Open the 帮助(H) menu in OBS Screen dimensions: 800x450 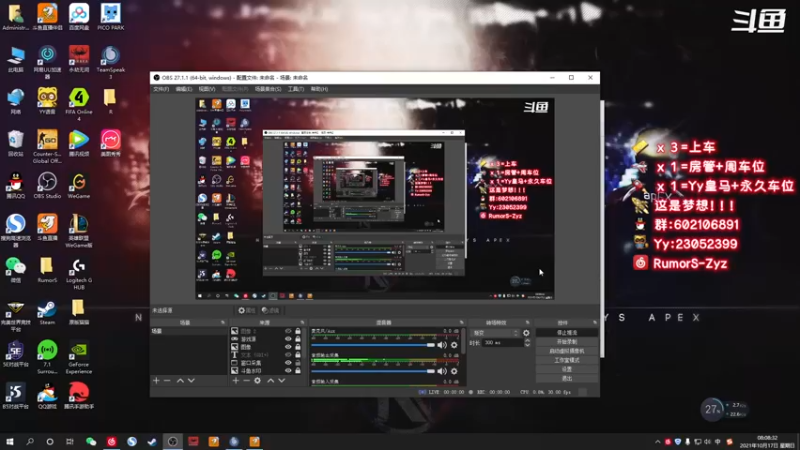click(x=319, y=89)
